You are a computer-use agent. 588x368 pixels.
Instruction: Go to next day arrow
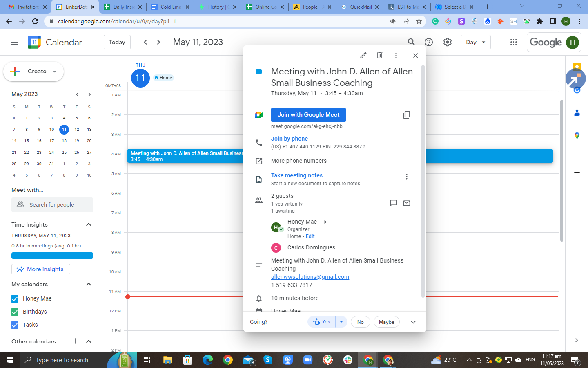[158, 42]
